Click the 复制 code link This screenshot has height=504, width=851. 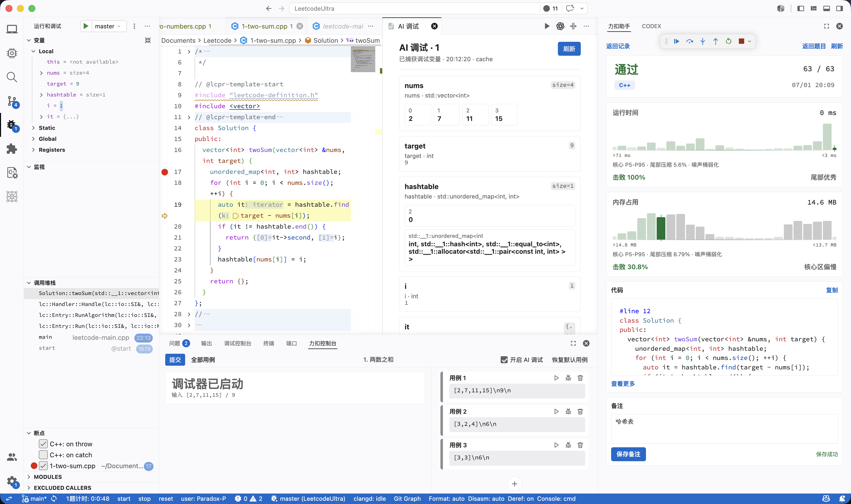[x=832, y=290]
